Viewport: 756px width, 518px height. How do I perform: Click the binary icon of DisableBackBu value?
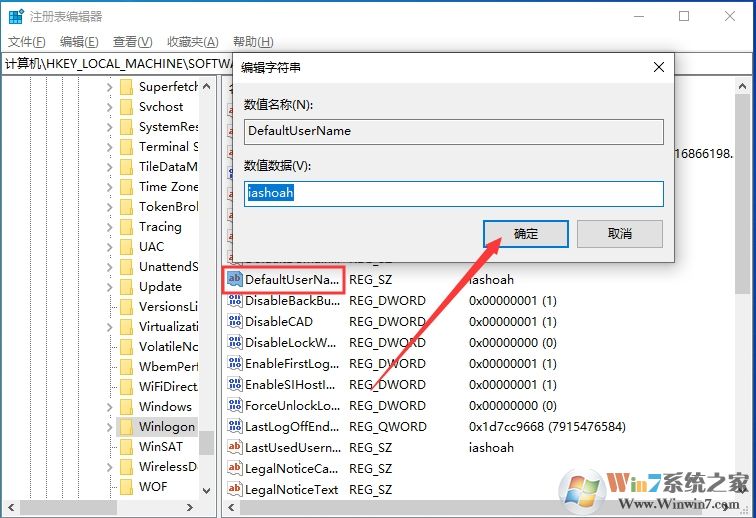point(235,300)
